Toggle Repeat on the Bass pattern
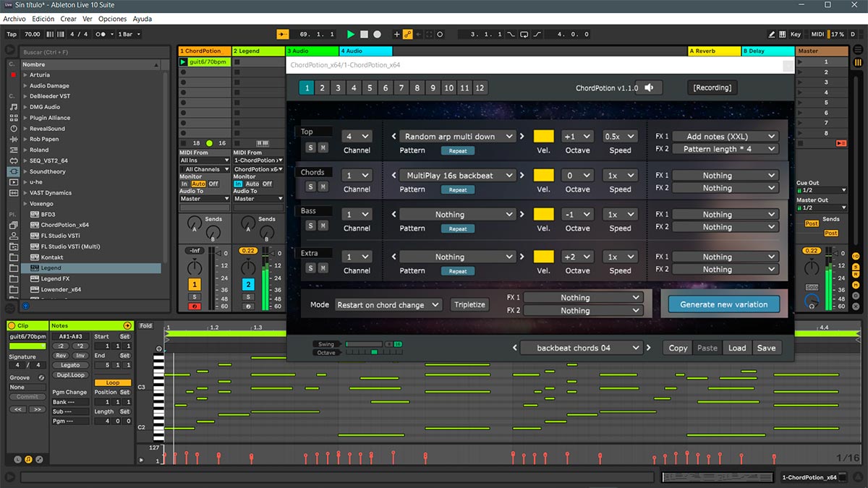 pyautogui.click(x=458, y=229)
